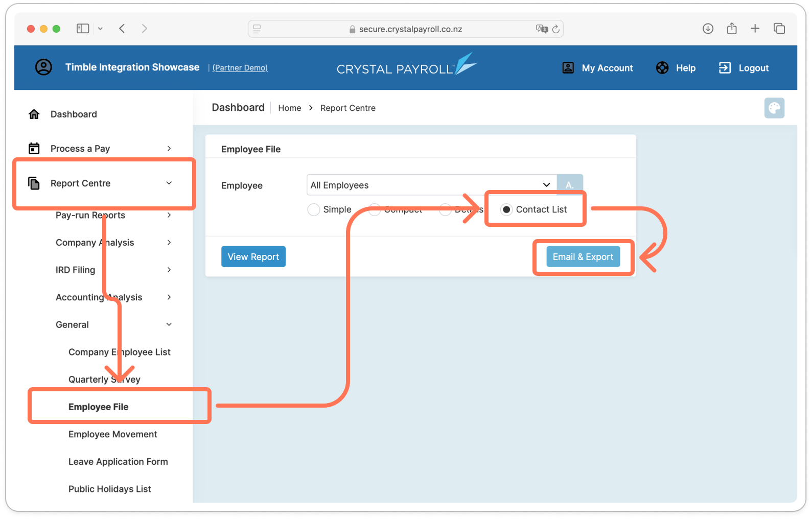The width and height of the screenshot is (812, 519).
Task: Click the My Account label
Action: point(607,68)
